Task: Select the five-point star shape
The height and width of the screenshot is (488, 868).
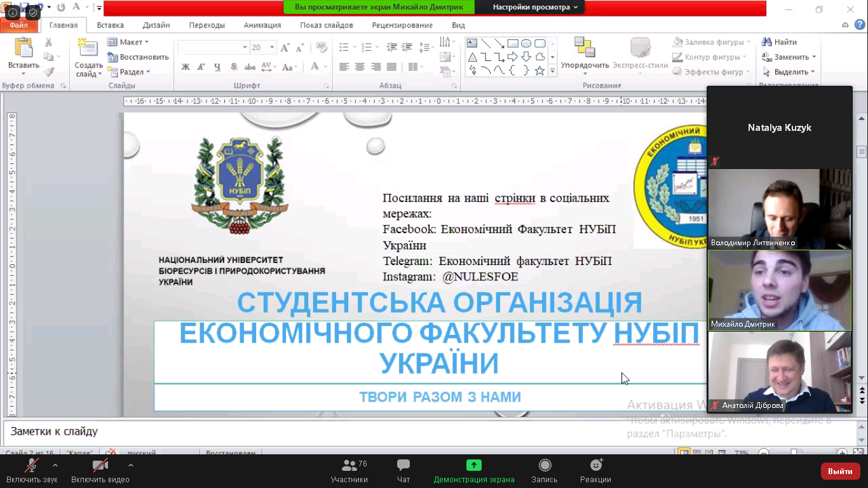Action: 539,71
